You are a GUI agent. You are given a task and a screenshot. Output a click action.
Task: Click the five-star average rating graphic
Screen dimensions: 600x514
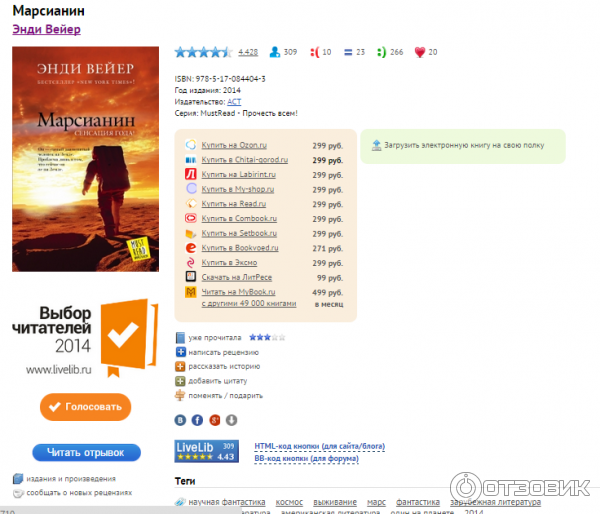pyautogui.click(x=204, y=52)
